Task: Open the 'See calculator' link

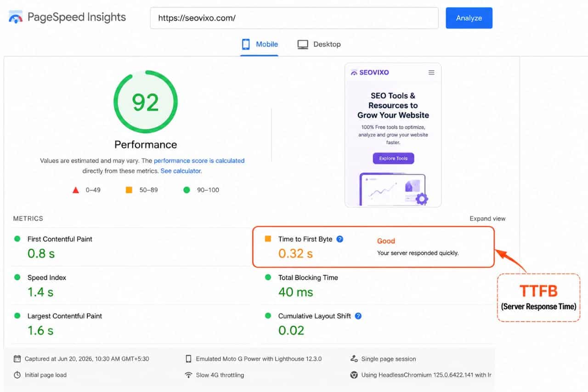Action: click(181, 171)
